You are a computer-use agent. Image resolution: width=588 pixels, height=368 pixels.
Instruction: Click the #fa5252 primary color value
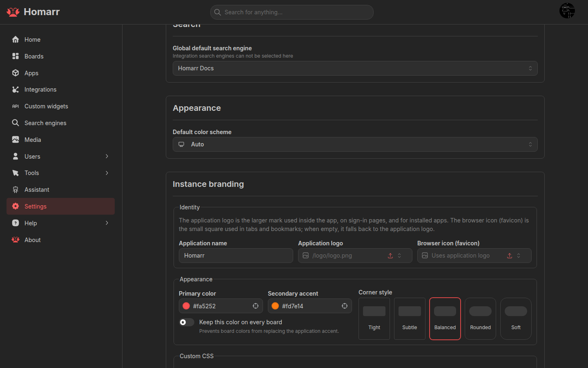[204, 306]
